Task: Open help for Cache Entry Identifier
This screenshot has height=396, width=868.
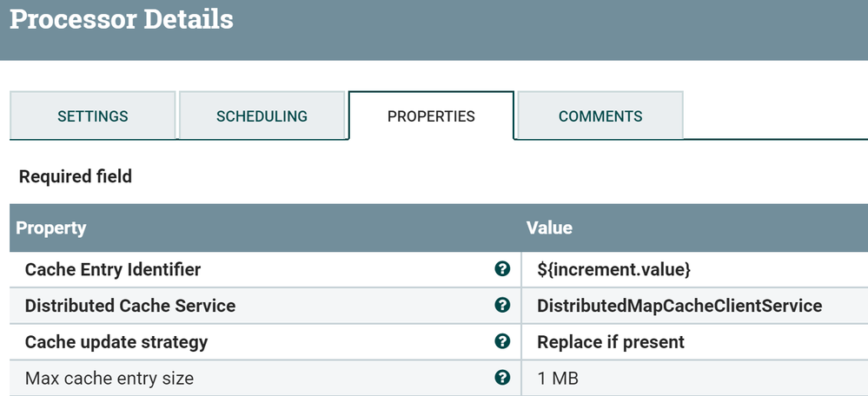Action: pyautogui.click(x=501, y=270)
